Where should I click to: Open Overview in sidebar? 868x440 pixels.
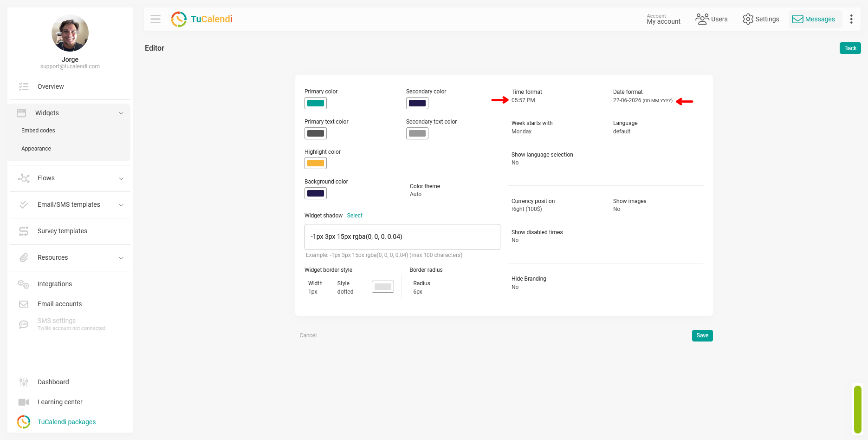[51, 86]
